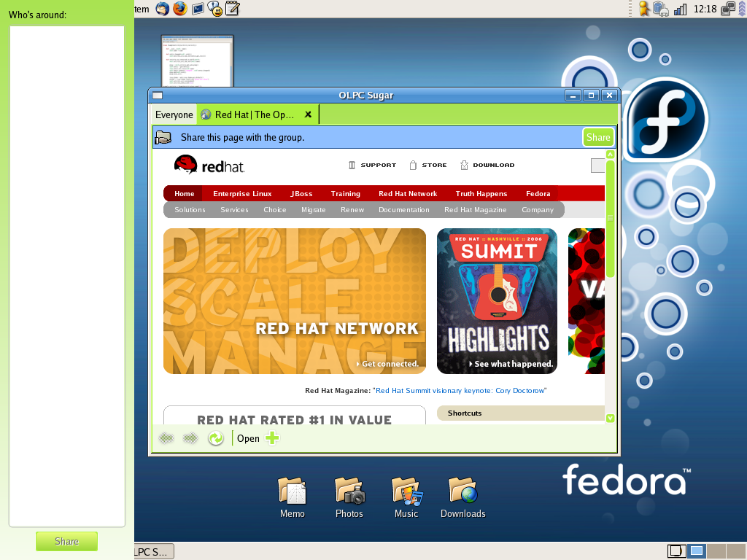Click the network signal icon in the system tray
The image size is (747, 560).
681,9
